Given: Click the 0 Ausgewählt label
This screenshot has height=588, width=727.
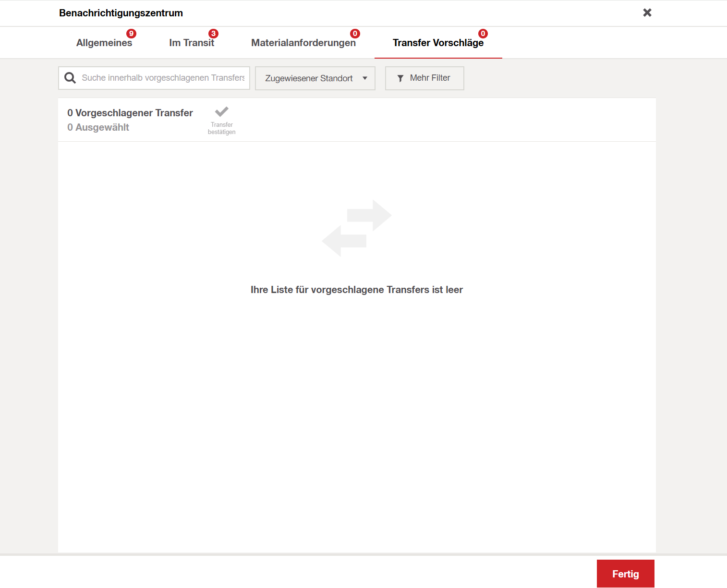Looking at the screenshot, I should coord(98,127).
